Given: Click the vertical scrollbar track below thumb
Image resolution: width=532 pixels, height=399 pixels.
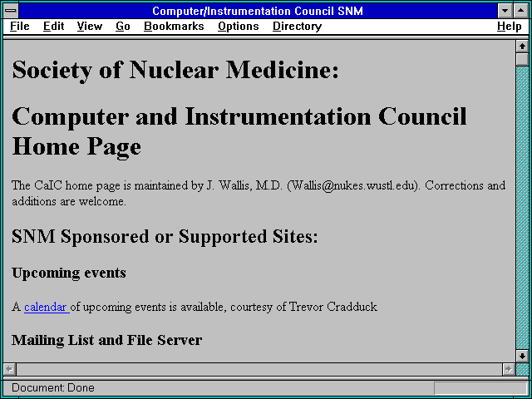Looking at the screenshot, I should 522,208.
